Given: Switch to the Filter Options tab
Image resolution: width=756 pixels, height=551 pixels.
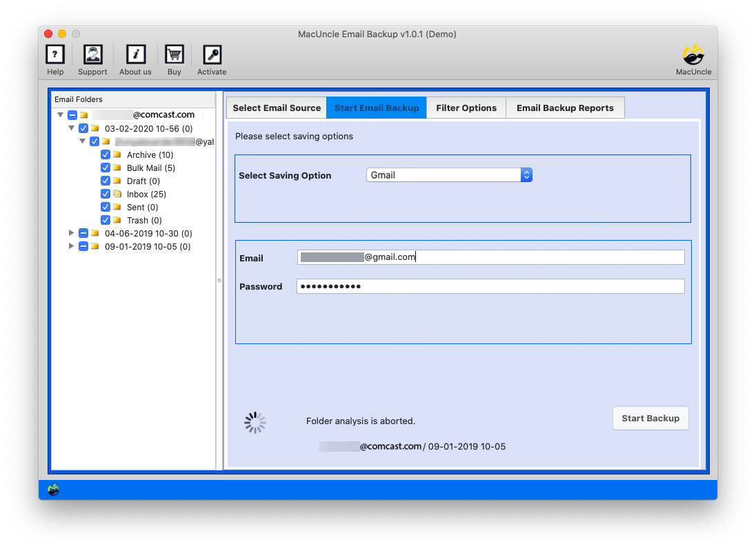Looking at the screenshot, I should tap(466, 108).
